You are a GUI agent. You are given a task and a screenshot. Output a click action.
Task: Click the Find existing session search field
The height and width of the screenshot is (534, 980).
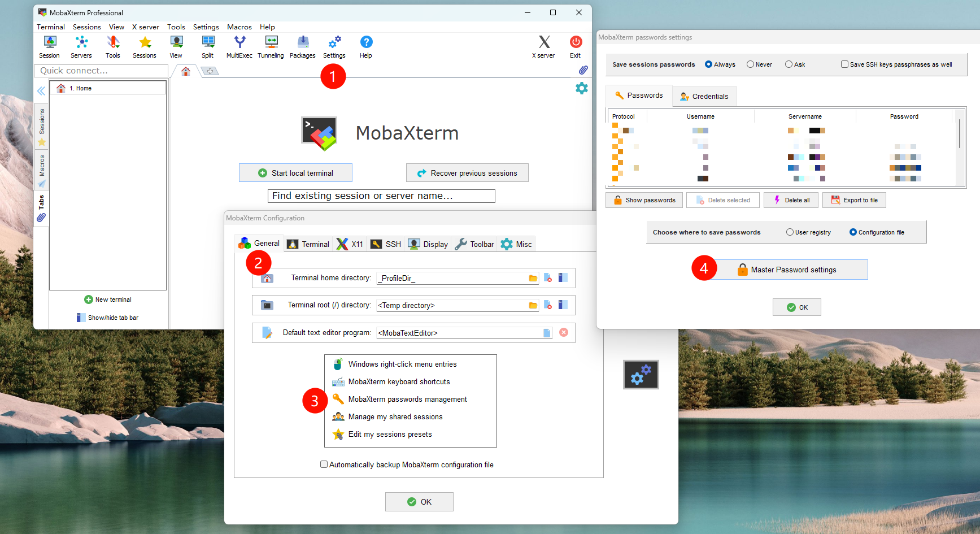[x=381, y=196]
